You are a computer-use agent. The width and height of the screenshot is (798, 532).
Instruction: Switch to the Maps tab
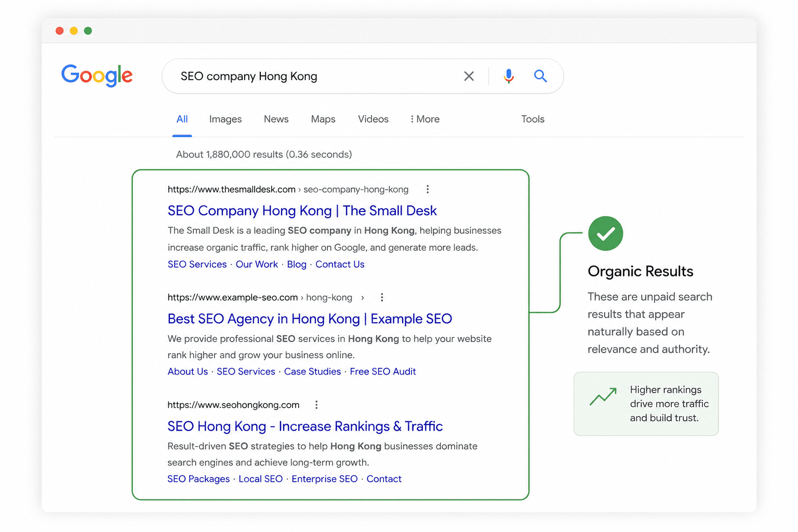[323, 119]
